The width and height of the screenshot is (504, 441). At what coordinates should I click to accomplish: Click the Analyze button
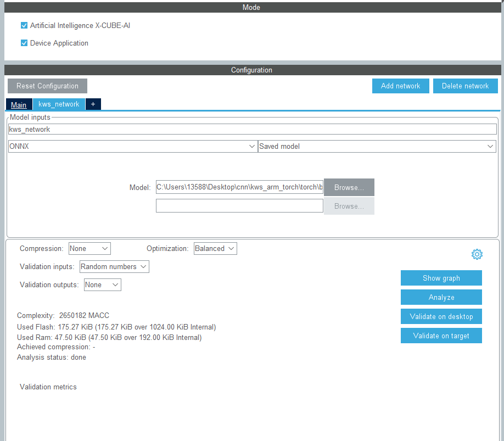pyautogui.click(x=441, y=297)
